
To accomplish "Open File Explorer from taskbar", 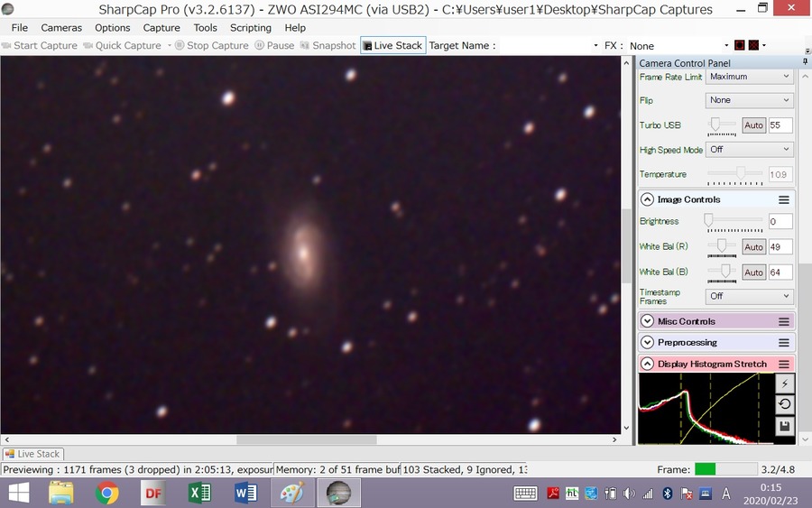I will [61, 493].
